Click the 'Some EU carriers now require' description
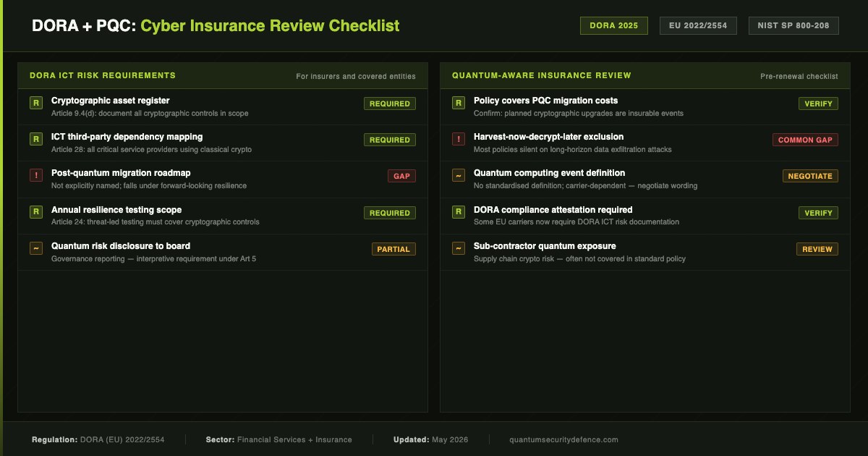 576,222
